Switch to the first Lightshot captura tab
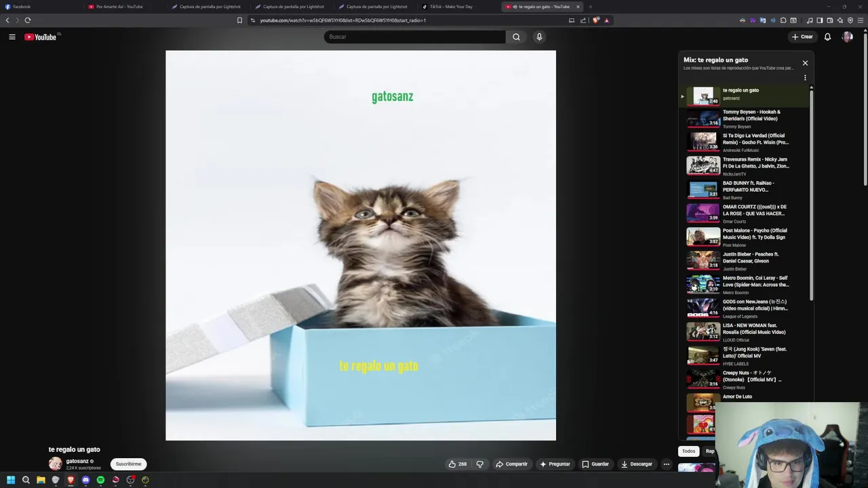Viewport: 868px width, 488px height. point(208,7)
